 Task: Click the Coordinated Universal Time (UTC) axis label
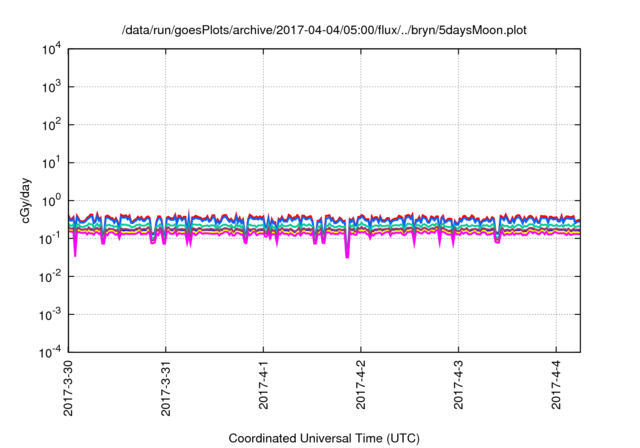324,438
